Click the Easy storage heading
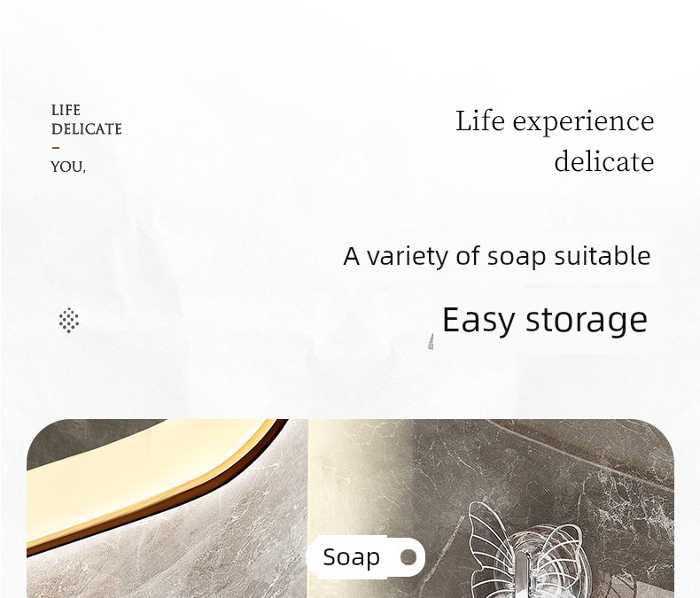The width and height of the screenshot is (700, 598). click(545, 320)
